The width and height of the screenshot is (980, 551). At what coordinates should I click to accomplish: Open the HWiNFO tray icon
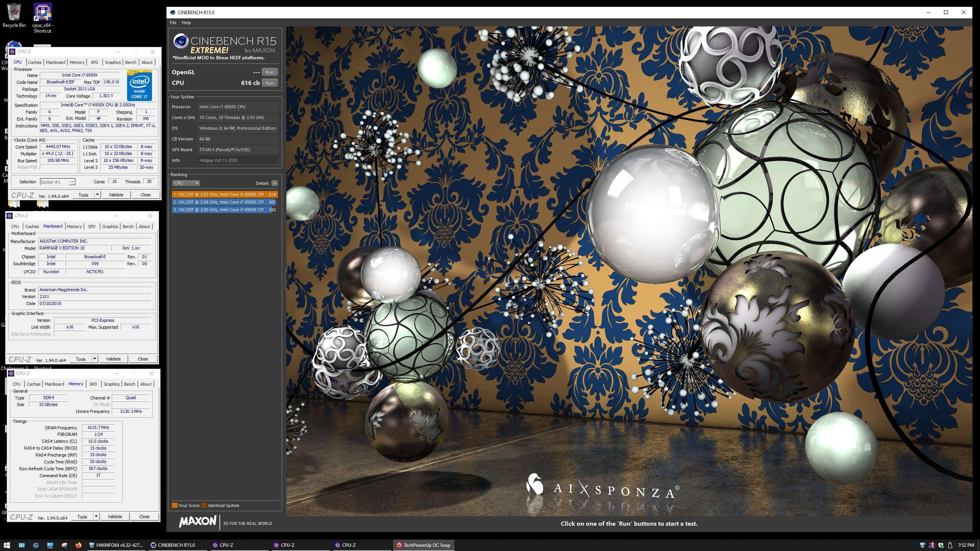[x=923, y=545]
